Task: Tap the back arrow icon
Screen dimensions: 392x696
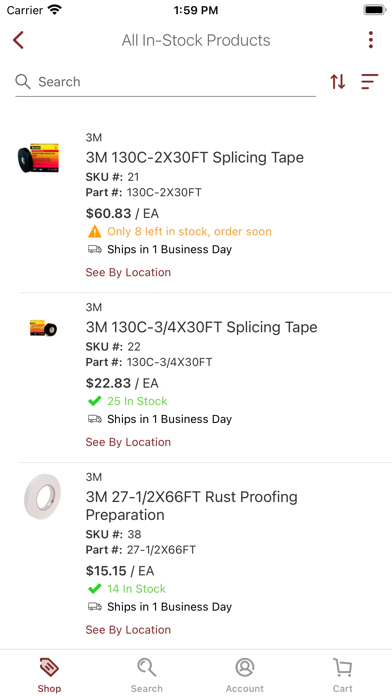Action: click(x=18, y=40)
